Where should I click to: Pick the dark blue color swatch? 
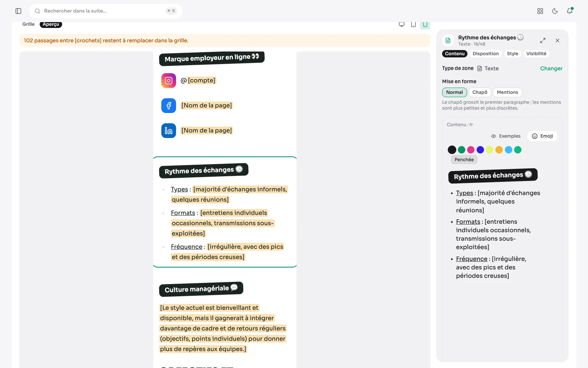coord(480,150)
